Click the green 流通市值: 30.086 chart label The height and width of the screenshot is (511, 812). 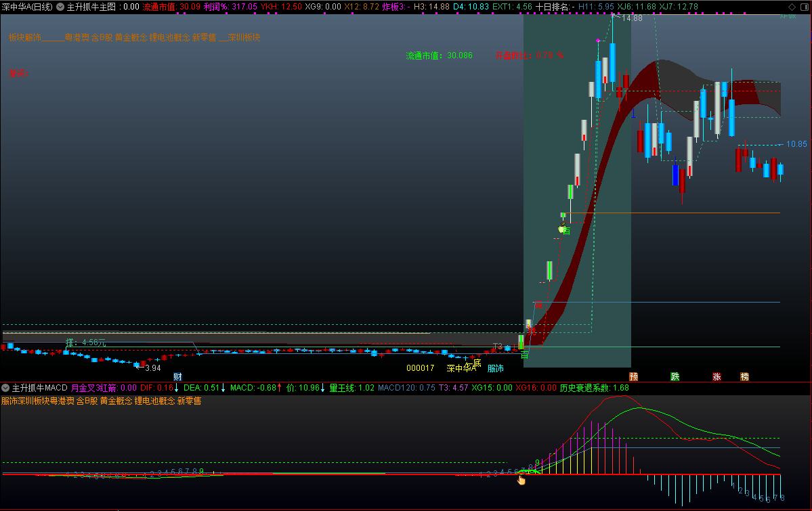coord(439,55)
